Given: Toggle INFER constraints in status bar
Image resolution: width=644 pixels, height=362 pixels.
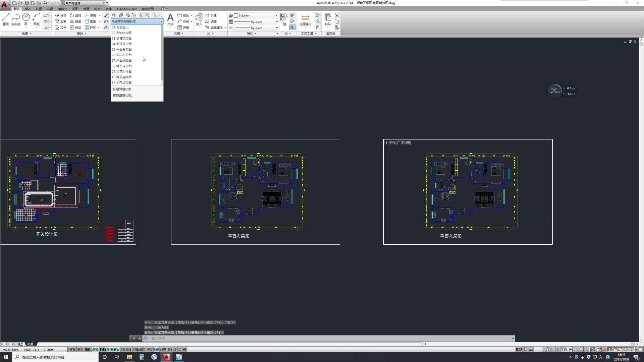Looking at the screenshot, I should coord(72,349).
